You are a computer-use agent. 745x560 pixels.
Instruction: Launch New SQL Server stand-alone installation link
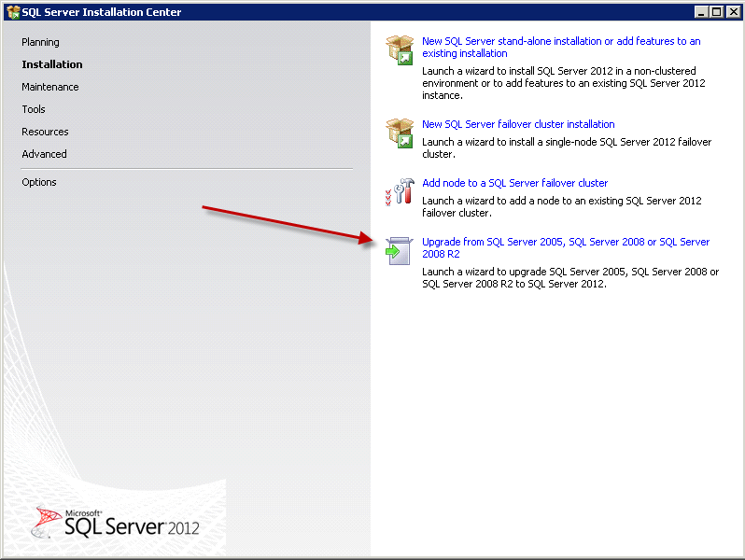tap(561, 47)
